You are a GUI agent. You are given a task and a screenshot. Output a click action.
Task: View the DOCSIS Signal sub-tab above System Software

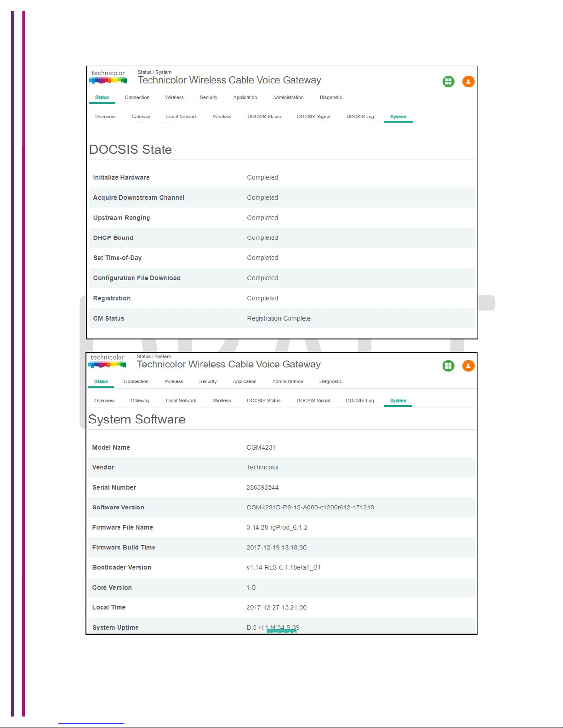point(313,401)
